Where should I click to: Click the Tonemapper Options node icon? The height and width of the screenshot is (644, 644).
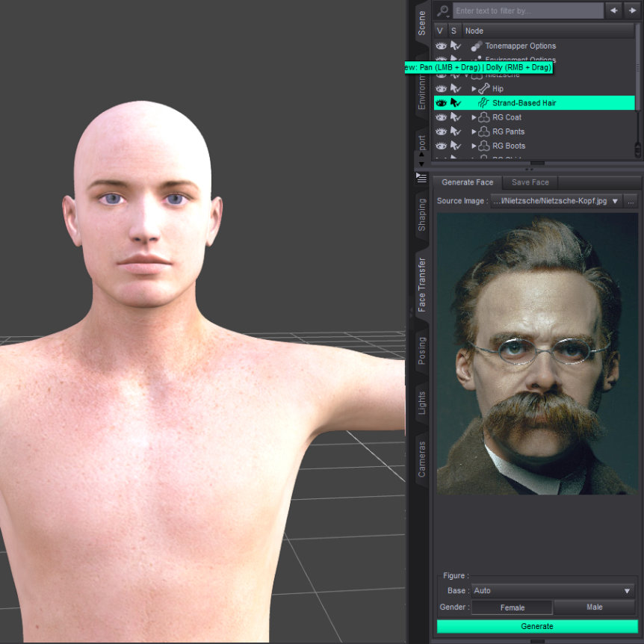tap(476, 46)
